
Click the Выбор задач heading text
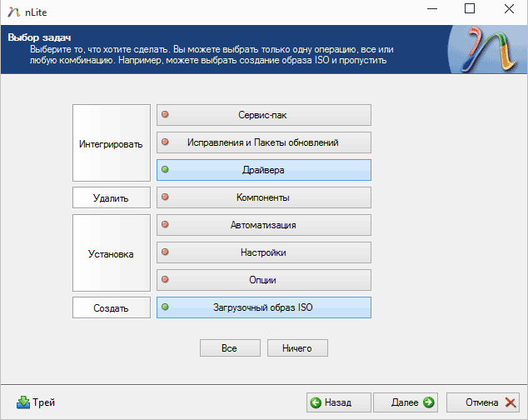tap(39, 37)
